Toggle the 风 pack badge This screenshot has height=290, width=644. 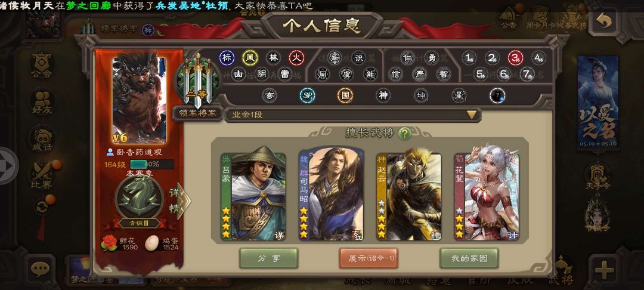coord(250,58)
